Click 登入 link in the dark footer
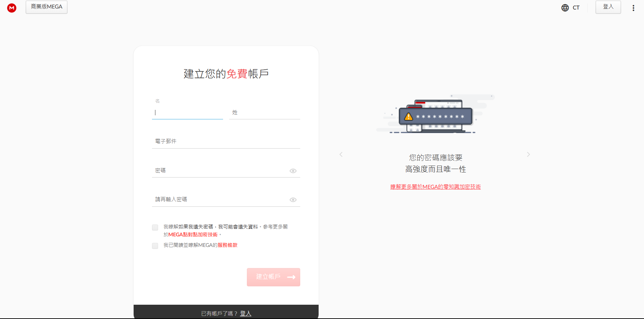The height and width of the screenshot is (319, 644). click(x=245, y=313)
